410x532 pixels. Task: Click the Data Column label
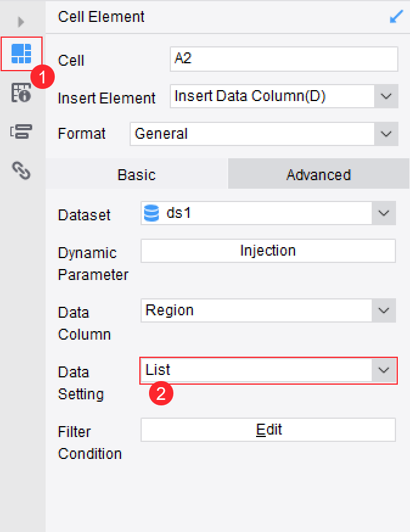(85, 323)
